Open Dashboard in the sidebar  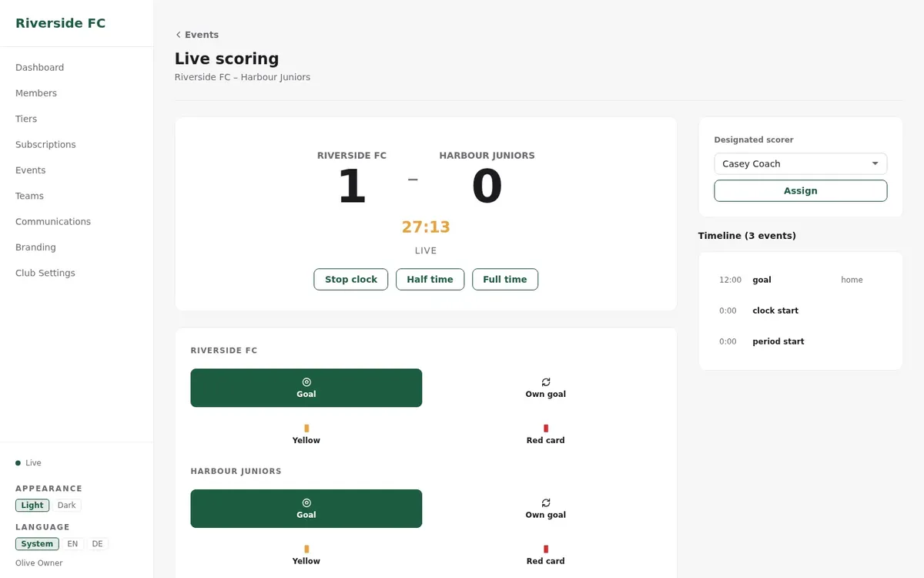point(40,67)
